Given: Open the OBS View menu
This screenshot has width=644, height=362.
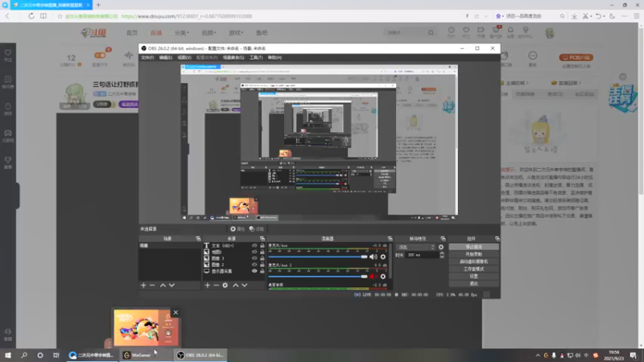Looking at the screenshot, I should tap(184, 58).
